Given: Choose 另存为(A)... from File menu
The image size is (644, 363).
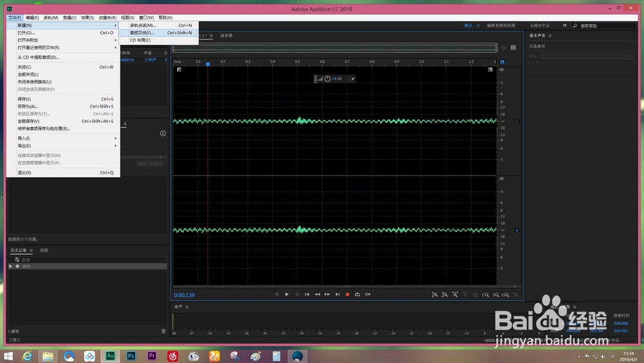Looking at the screenshot, I should click(63, 106).
